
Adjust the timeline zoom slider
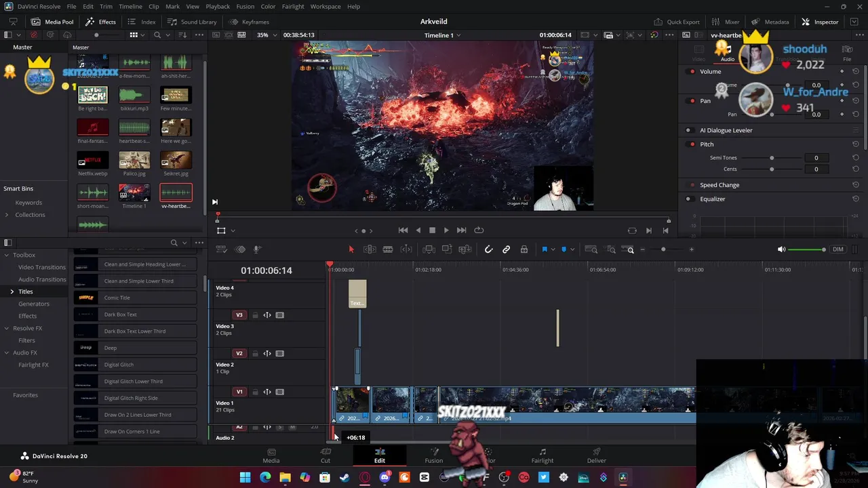click(x=663, y=249)
